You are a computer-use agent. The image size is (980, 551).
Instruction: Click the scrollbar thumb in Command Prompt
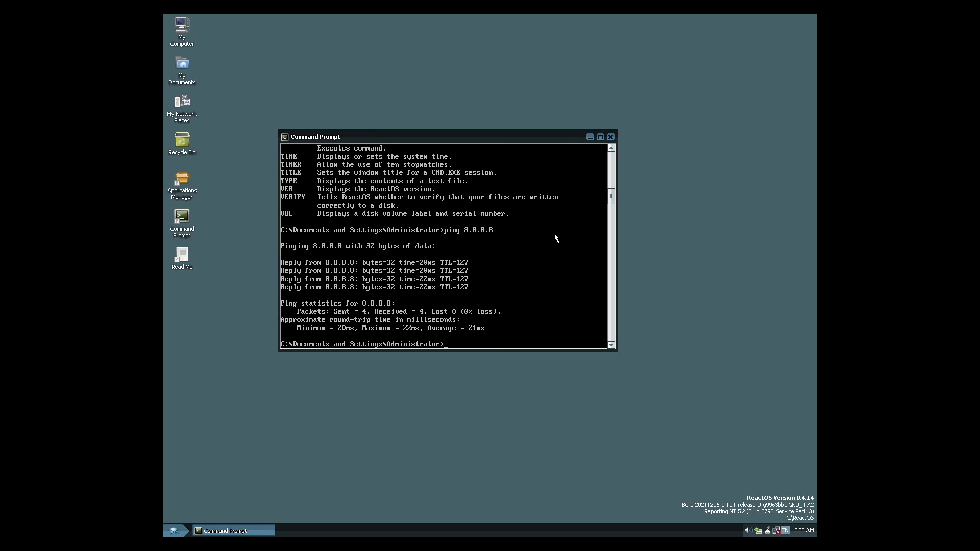coord(611,196)
